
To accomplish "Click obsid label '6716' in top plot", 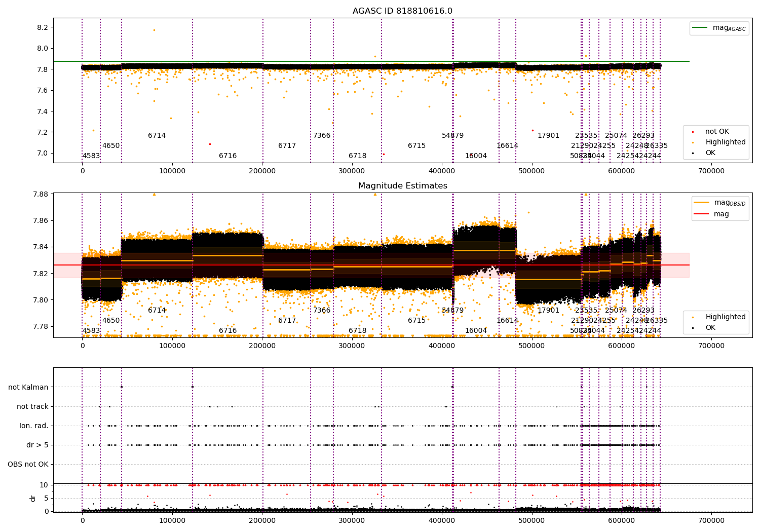I will pyautogui.click(x=227, y=156).
